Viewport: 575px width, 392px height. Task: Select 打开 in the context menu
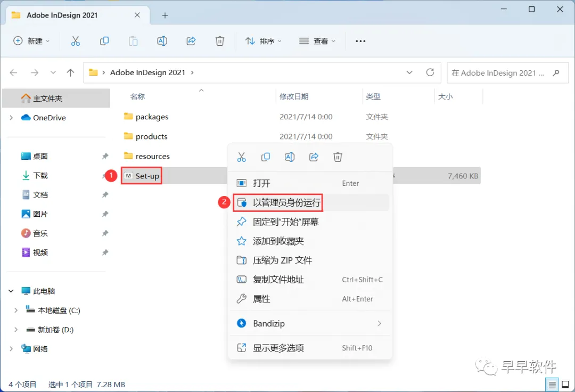310,183
